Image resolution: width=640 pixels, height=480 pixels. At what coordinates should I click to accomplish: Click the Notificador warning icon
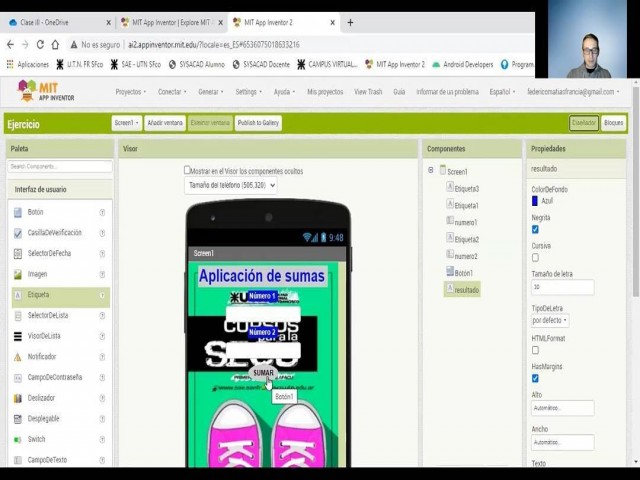[18, 357]
